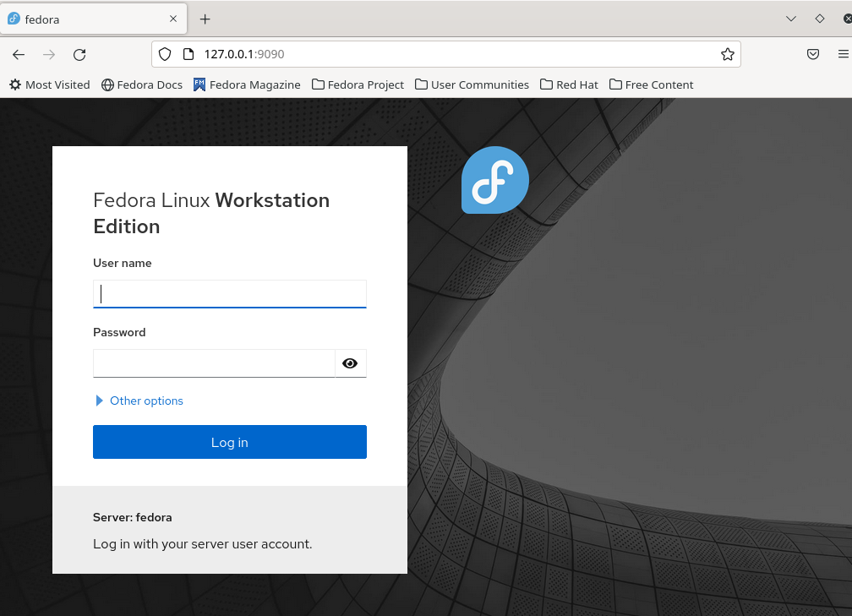Viewport: 852px width, 616px height.
Task: Open the list all tabs dropdown
Action: pyautogui.click(x=791, y=19)
